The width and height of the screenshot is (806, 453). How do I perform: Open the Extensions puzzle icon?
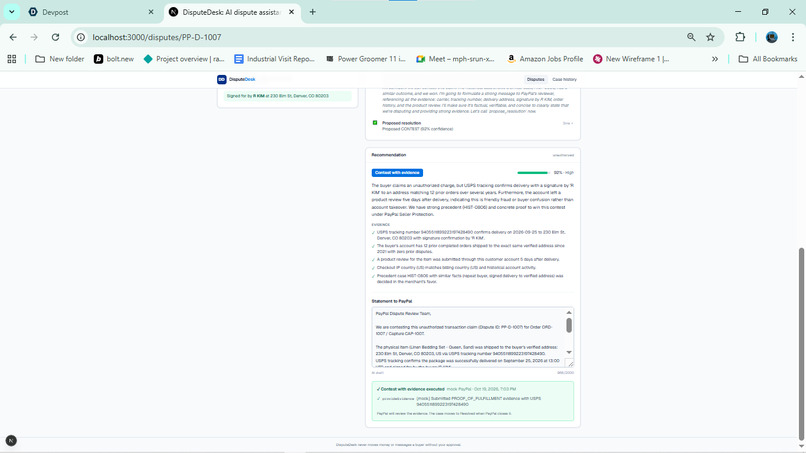pyautogui.click(x=740, y=37)
